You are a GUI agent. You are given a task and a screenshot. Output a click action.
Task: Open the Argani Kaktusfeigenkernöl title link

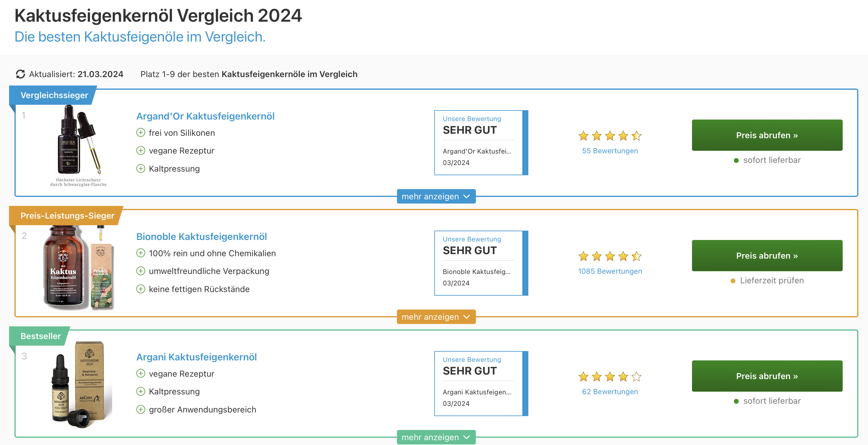tap(197, 357)
